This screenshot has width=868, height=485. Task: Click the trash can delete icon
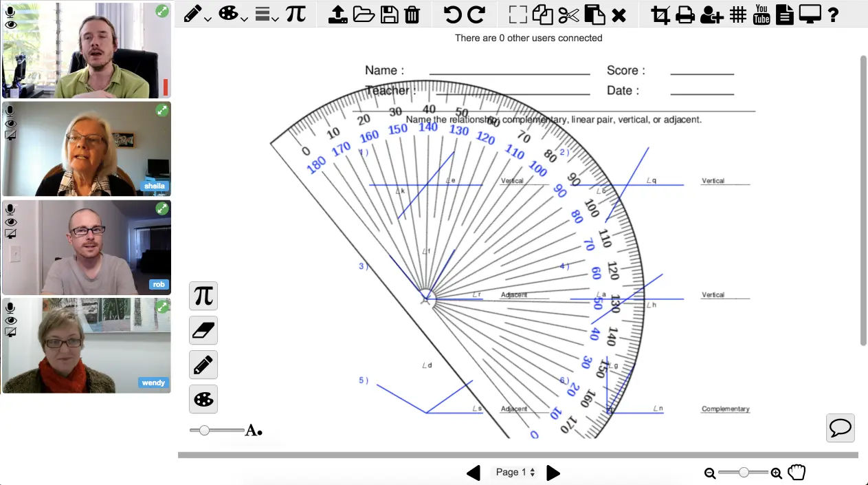coord(412,14)
